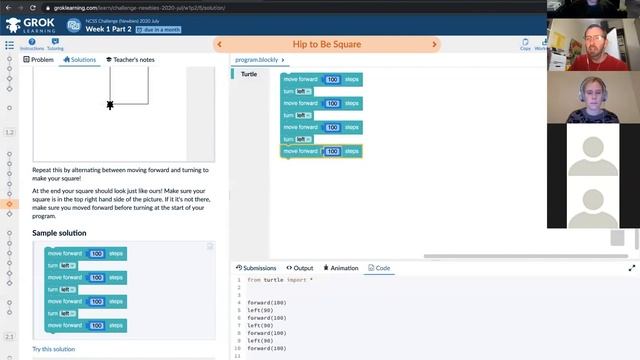Click the browser address bar URL

pos(139,8)
